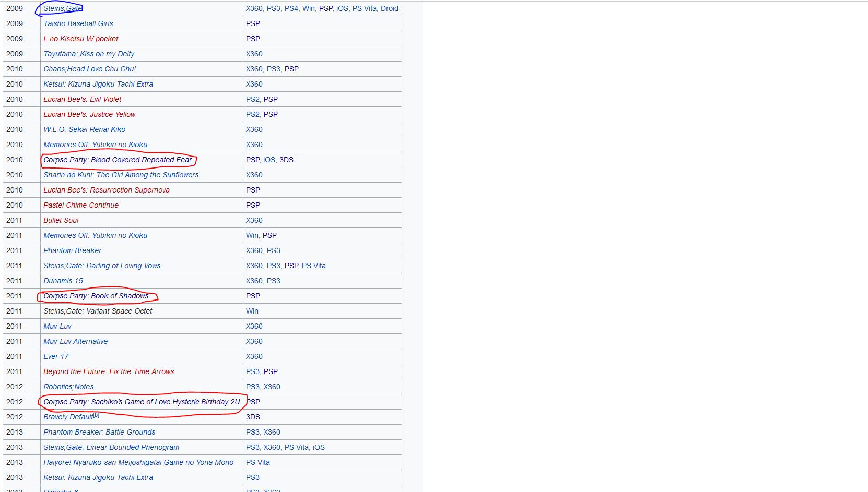Click Win link in Variant Space Octet row
The width and height of the screenshot is (868, 492).
pyautogui.click(x=252, y=311)
